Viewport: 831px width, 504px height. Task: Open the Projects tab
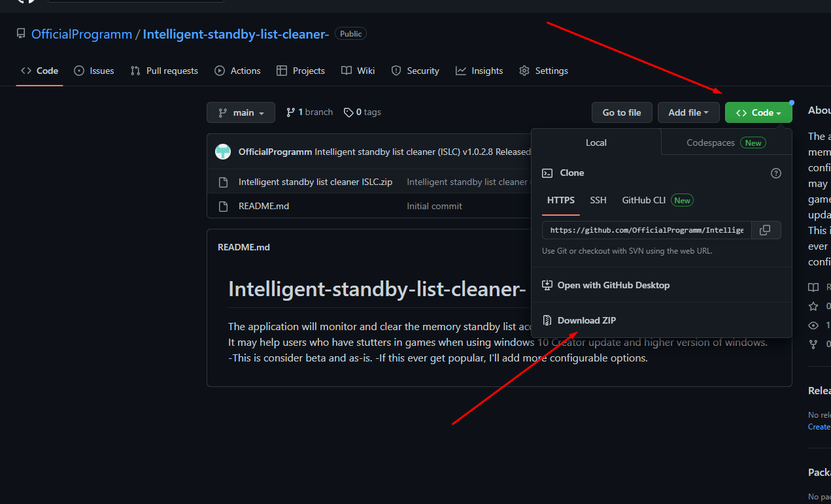click(x=301, y=71)
